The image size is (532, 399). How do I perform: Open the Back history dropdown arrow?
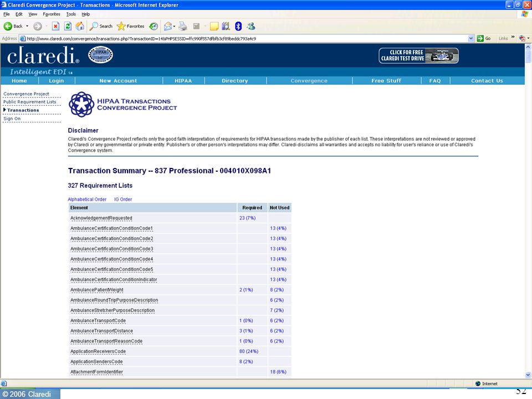[27, 26]
